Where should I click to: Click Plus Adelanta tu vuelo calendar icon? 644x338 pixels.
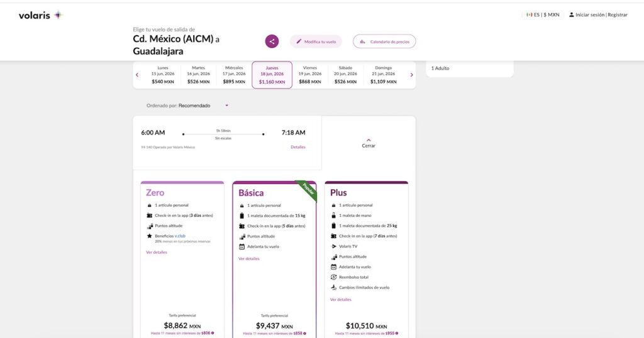[x=333, y=266]
